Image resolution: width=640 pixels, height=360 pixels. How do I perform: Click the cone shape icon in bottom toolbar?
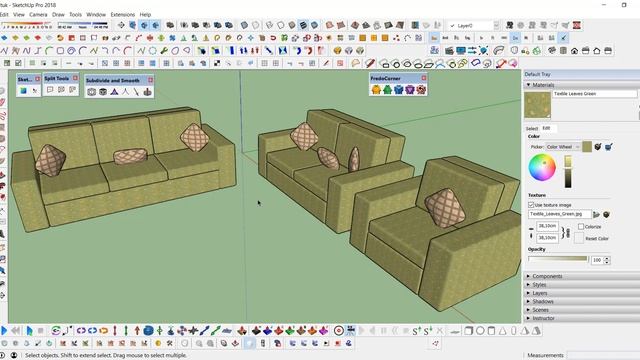[x=502, y=331]
